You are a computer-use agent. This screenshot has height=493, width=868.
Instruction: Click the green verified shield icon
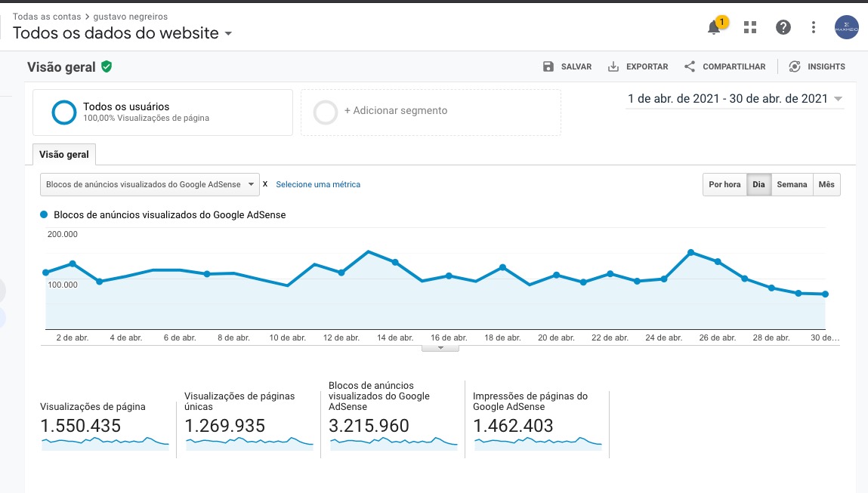pyautogui.click(x=107, y=67)
